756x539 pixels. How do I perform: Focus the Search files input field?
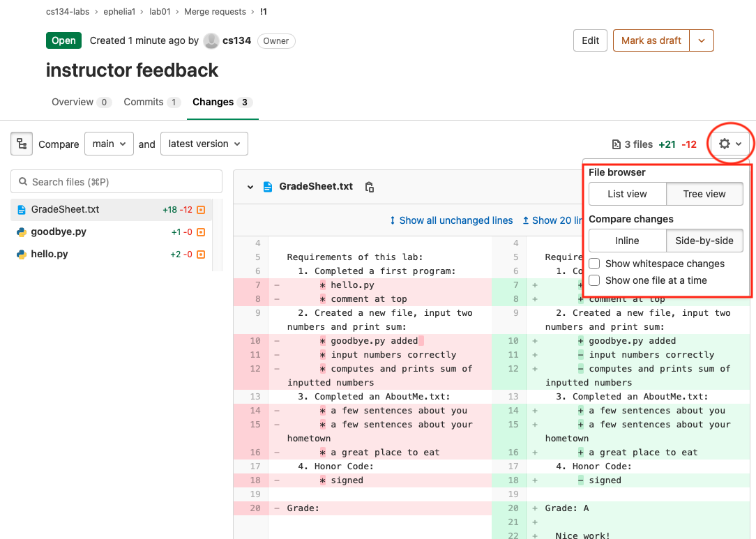click(x=116, y=182)
